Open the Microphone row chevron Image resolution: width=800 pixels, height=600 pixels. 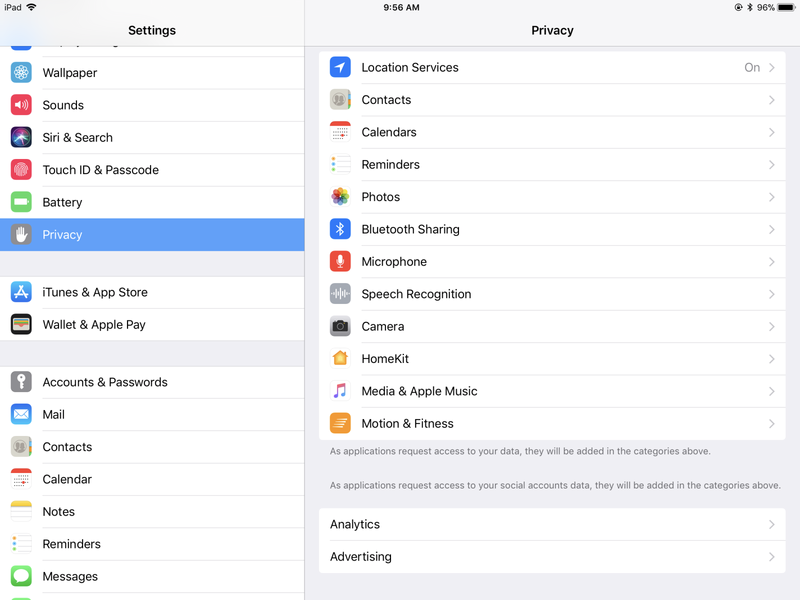point(771,262)
